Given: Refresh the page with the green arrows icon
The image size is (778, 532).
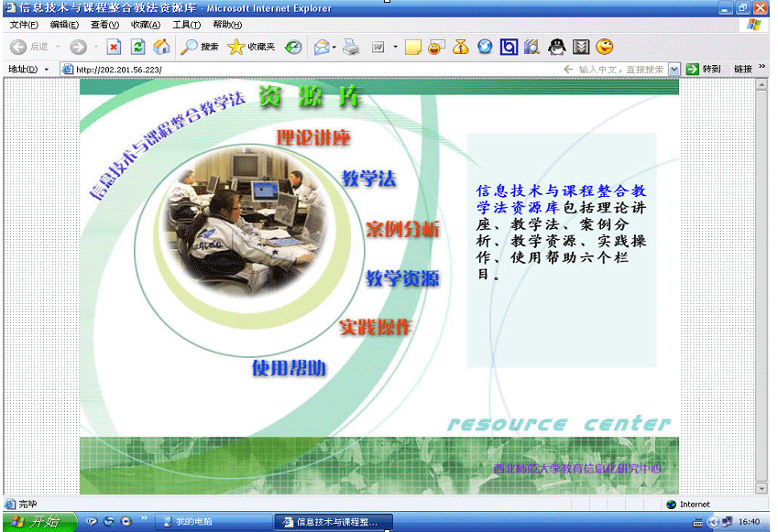Looking at the screenshot, I should click(137, 47).
